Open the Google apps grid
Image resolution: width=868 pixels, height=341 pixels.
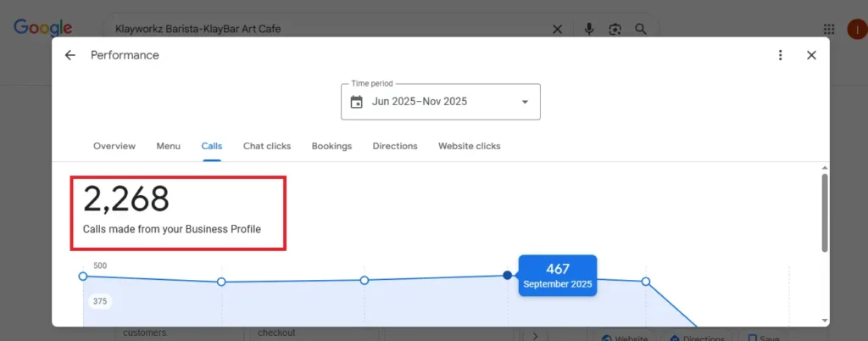tap(829, 30)
